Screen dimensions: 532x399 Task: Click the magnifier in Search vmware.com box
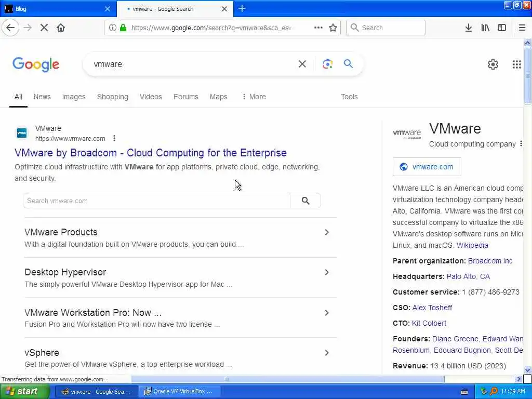[x=305, y=201]
